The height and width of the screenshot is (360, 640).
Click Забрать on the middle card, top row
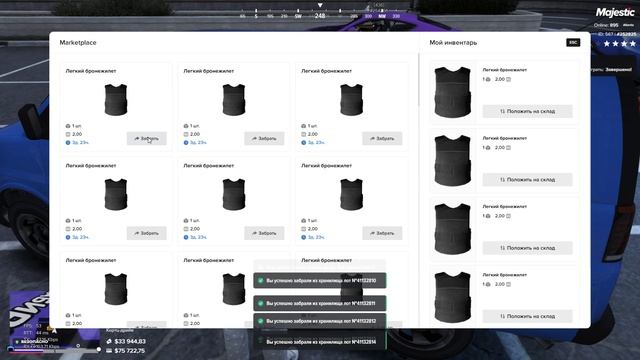[x=264, y=138]
